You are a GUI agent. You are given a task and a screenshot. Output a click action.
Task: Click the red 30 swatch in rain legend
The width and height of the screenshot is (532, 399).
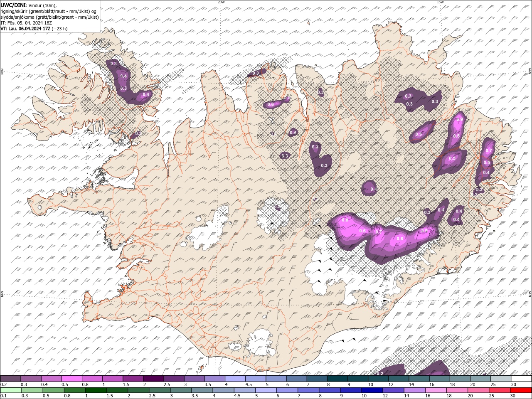coord(521,390)
